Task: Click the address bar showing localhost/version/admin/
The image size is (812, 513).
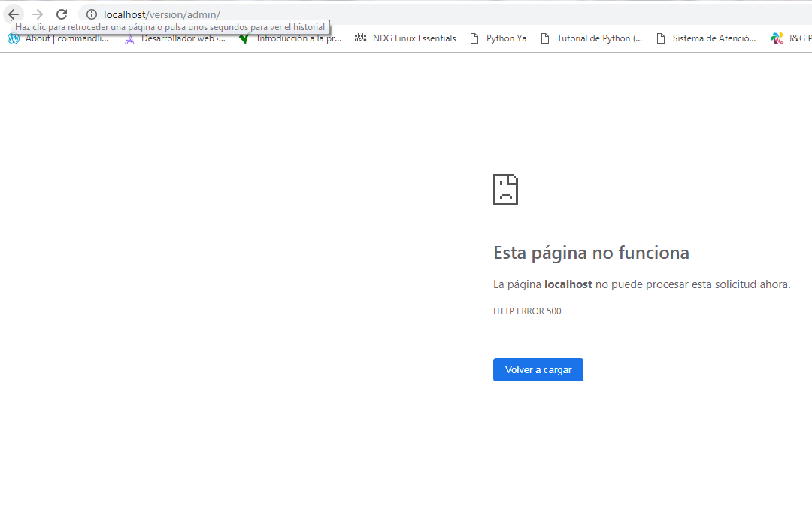Action: pyautogui.click(x=445, y=14)
